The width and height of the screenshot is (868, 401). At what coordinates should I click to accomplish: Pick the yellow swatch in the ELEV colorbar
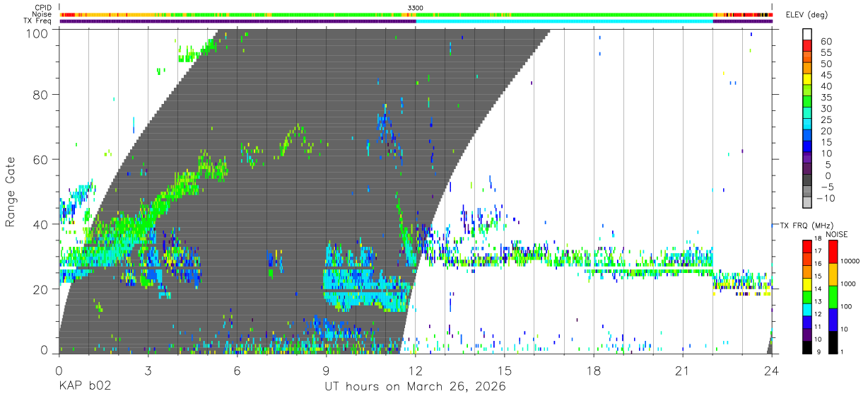[807, 79]
